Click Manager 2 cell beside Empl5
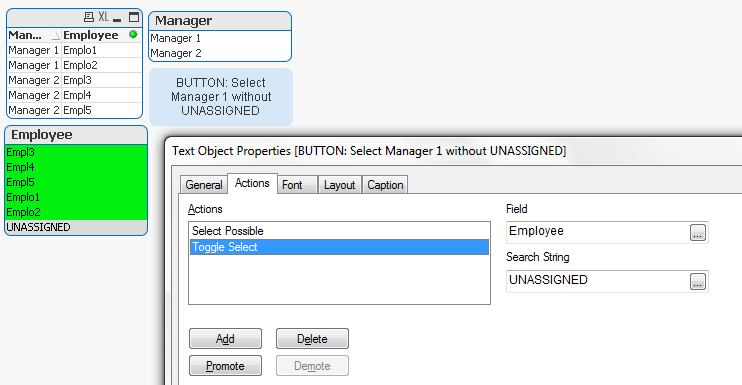This screenshot has width=742, height=385. click(34, 110)
